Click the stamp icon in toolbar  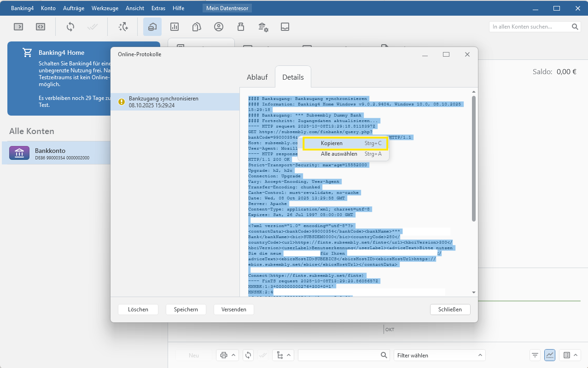point(241,27)
